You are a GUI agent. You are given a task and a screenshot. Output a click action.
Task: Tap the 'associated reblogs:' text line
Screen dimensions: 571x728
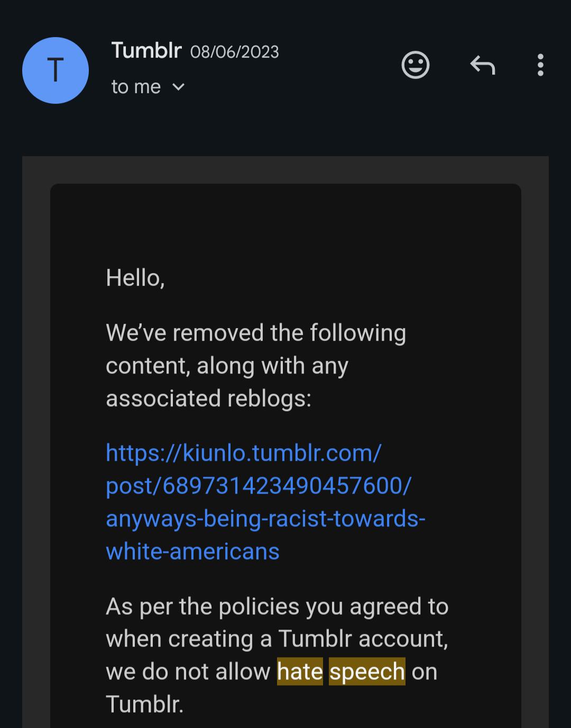click(x=209, y=398)
